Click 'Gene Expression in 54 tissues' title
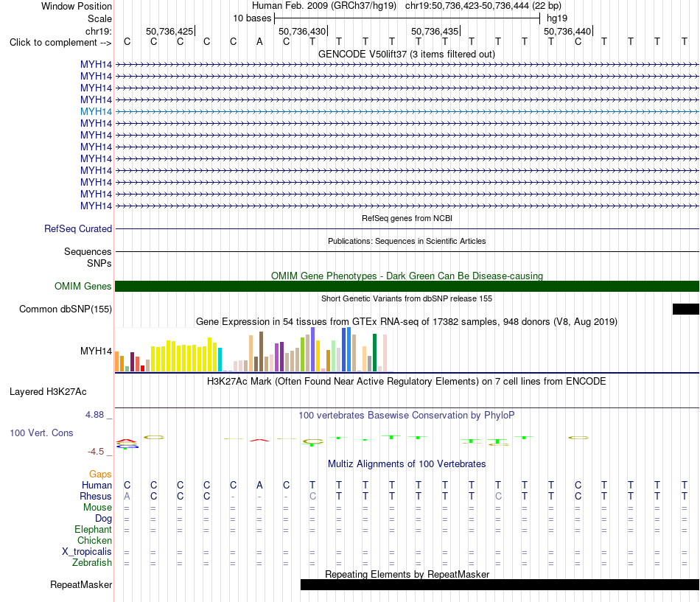The height and width of the screenshot is (602, 700). point(407,321)
